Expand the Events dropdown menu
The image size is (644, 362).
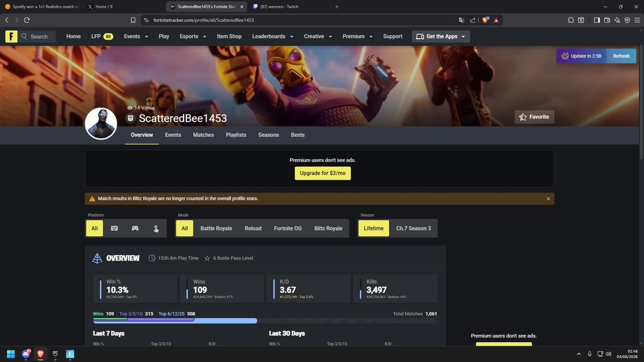[x=135, y=36]
